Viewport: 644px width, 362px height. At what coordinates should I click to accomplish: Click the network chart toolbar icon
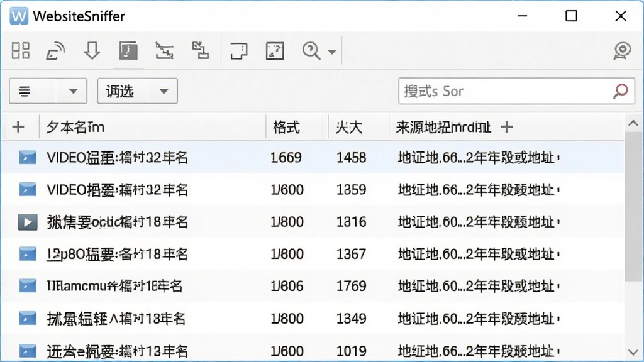[164, 51]
